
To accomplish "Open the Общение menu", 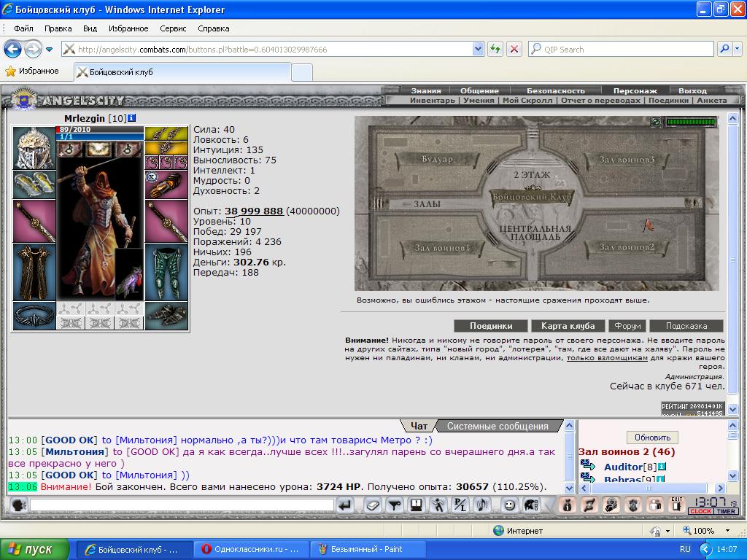I will 479,90.
